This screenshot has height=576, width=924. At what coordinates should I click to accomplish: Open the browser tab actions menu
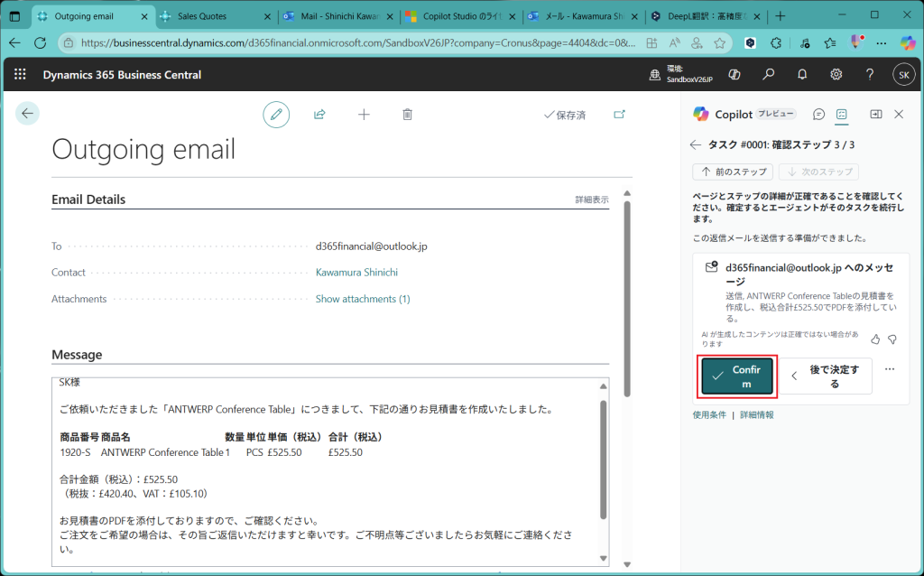pos(14,16)
